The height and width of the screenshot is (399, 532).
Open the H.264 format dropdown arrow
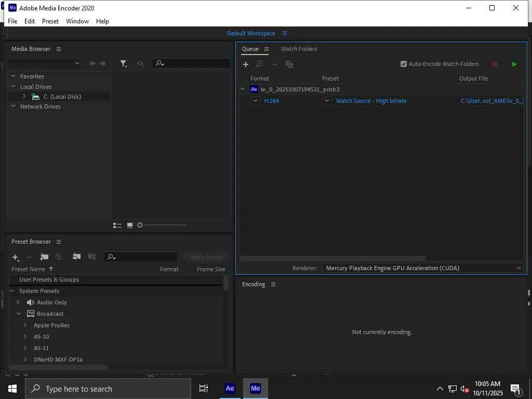click(255, 101)
